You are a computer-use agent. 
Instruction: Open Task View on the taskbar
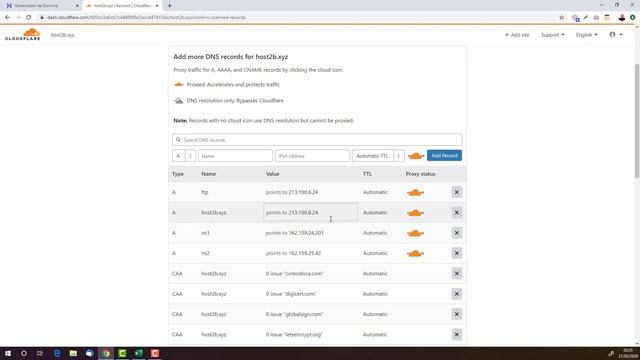point(40,353)
